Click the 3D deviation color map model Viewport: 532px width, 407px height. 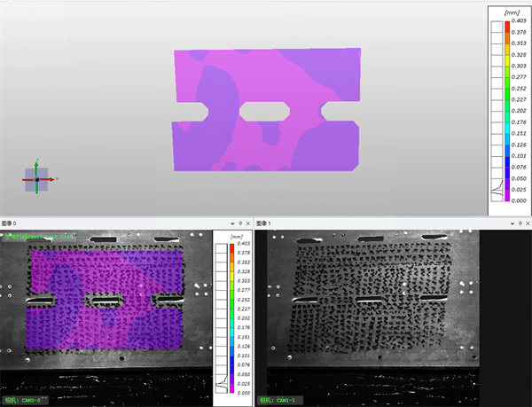coord(266,109)
